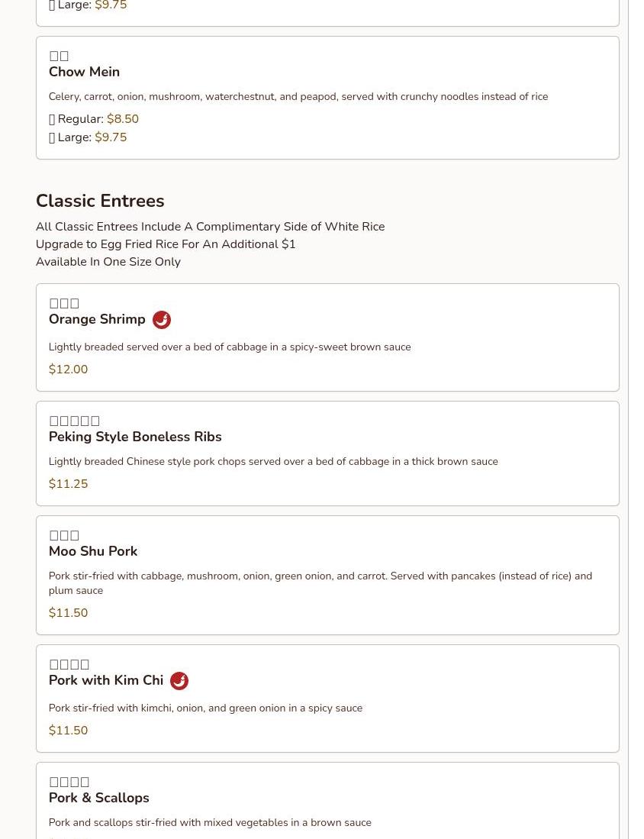
Task: Click the Classic Entrees section heading
Action: tap(100, 201)
